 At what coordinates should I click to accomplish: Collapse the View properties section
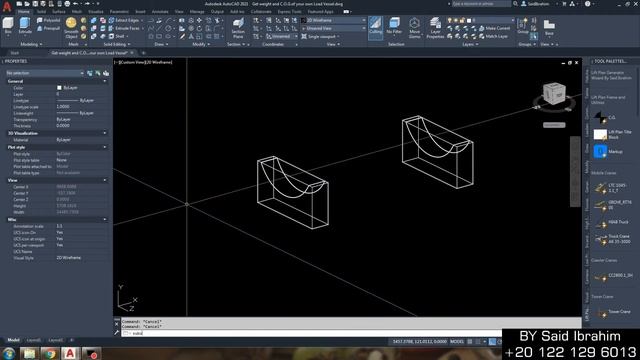coord(105,180)
